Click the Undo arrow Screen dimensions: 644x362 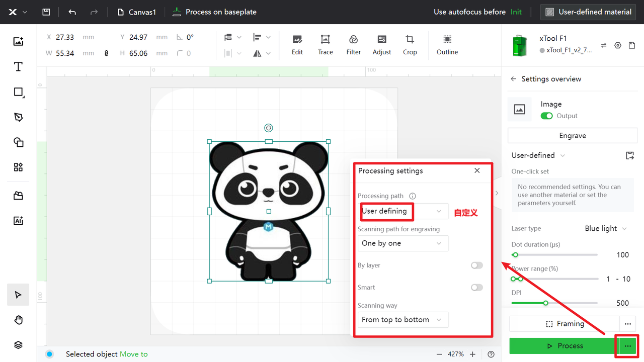coord(72,12)
